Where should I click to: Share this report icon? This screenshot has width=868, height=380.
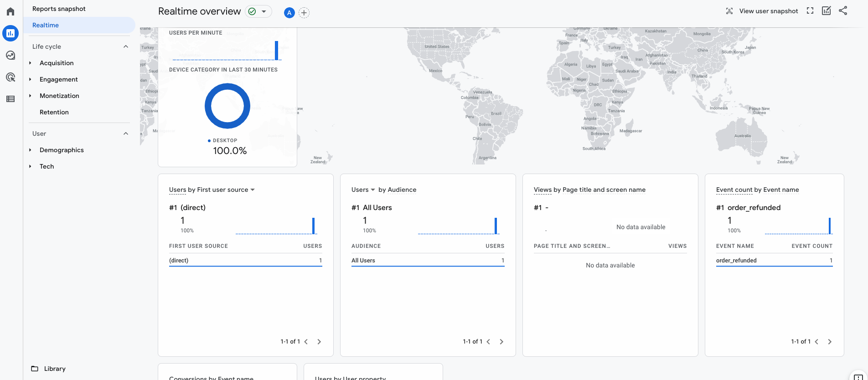coord(843,10)
